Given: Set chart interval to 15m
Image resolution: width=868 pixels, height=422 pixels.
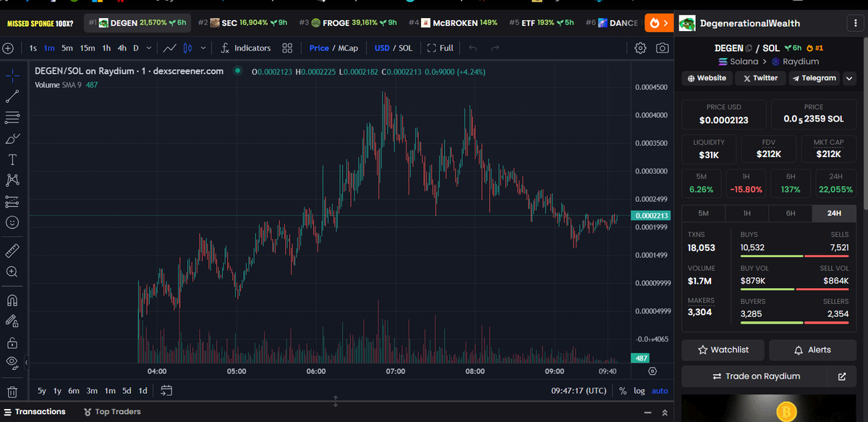Looking at the screenshot, I should (87, 48).
